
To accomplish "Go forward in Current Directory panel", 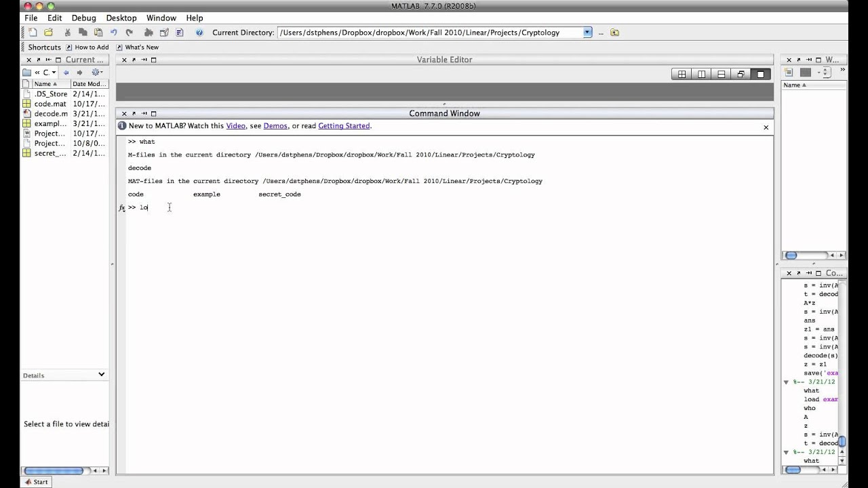I will (x=79, y=73).
